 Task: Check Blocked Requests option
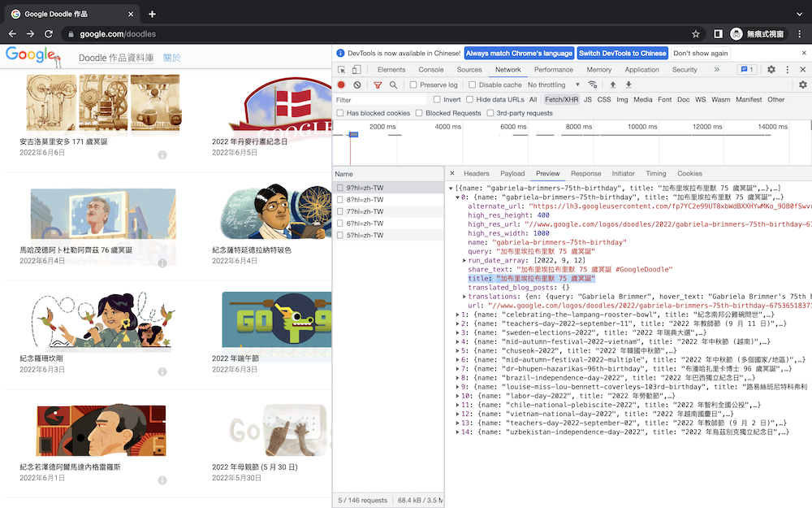pos(419,113)
